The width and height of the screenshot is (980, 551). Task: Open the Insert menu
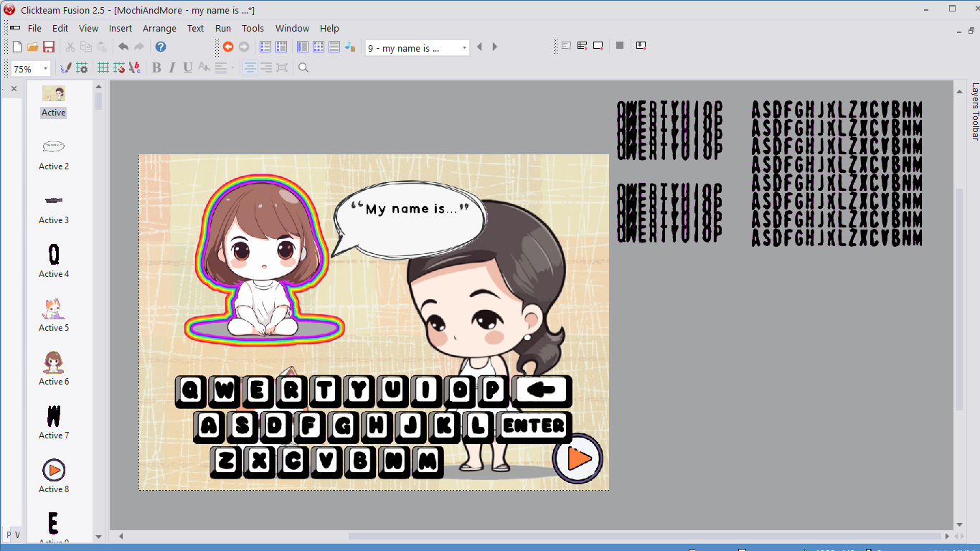coord(121,28)
